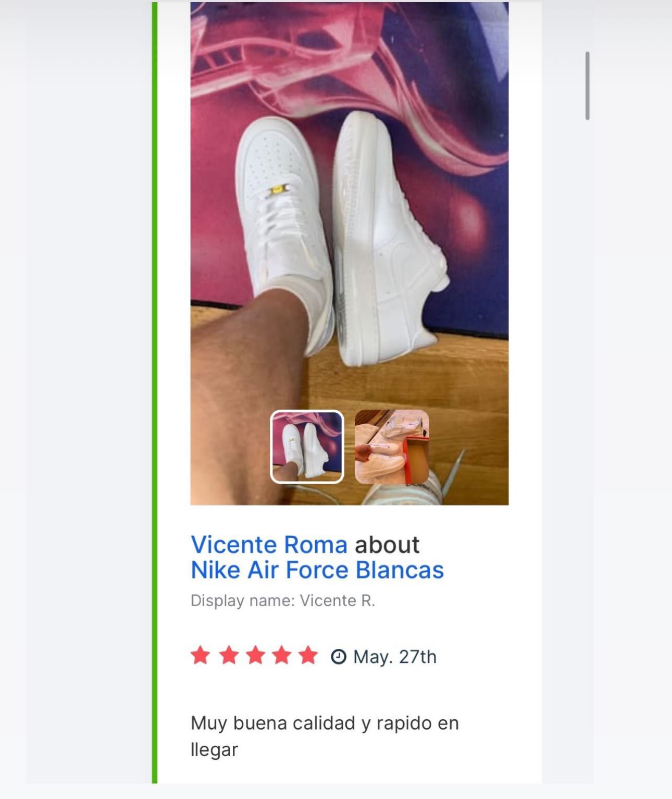The width and height of the screenshot is (672, 799).
Task: Click the vertical scrollbar thumb
Action: 587,86
